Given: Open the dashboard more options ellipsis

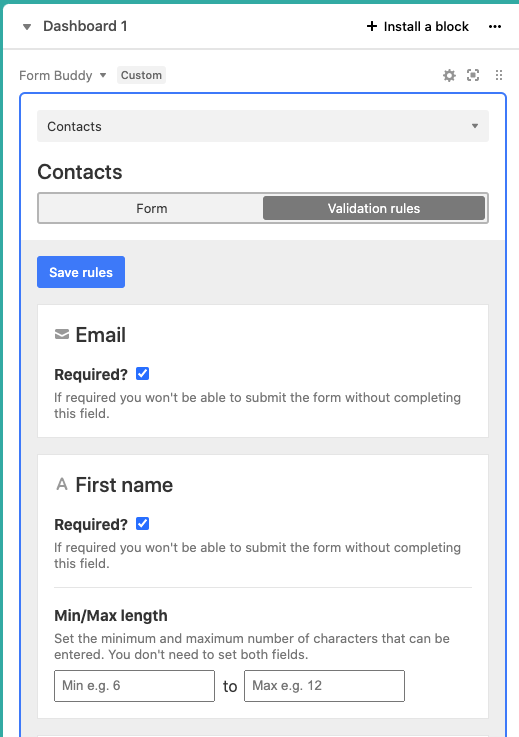Looking at the screenshot, I should coord(495,27).
